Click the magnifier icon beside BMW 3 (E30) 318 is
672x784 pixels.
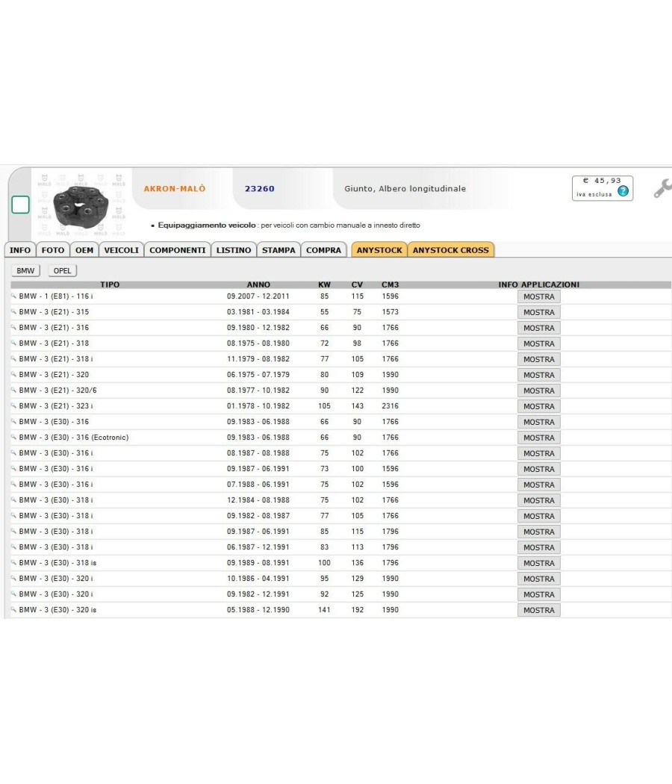(13, 562)
